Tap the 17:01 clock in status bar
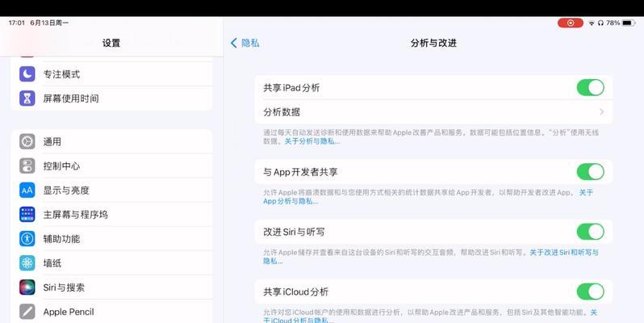Screen dimensions: 644x323 click(16, 23)
